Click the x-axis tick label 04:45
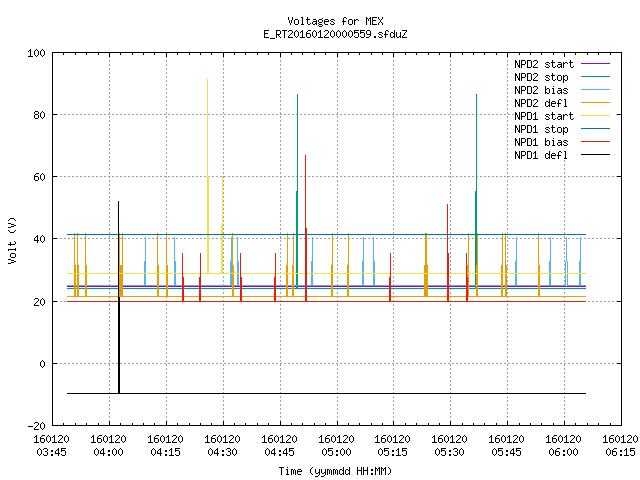This screenshot has height=480, width=640. pos(280,452)
